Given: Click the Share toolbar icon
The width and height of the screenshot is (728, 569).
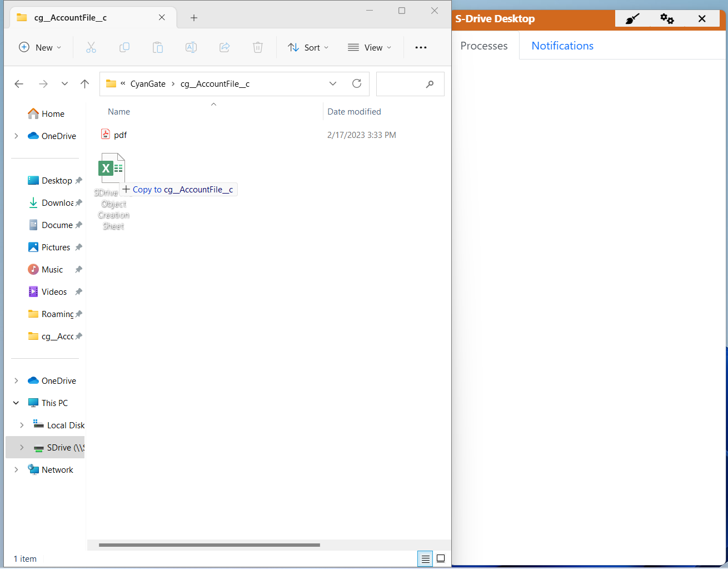Looking at the screenshot, I should point(225,48).
